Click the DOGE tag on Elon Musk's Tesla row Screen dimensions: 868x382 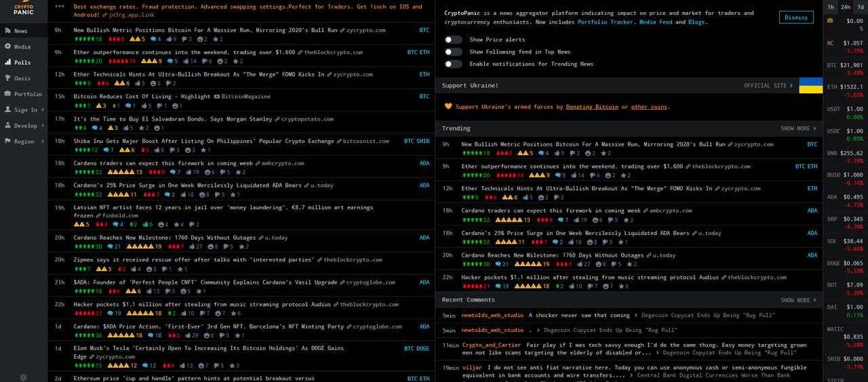click(x=422, y=348)
